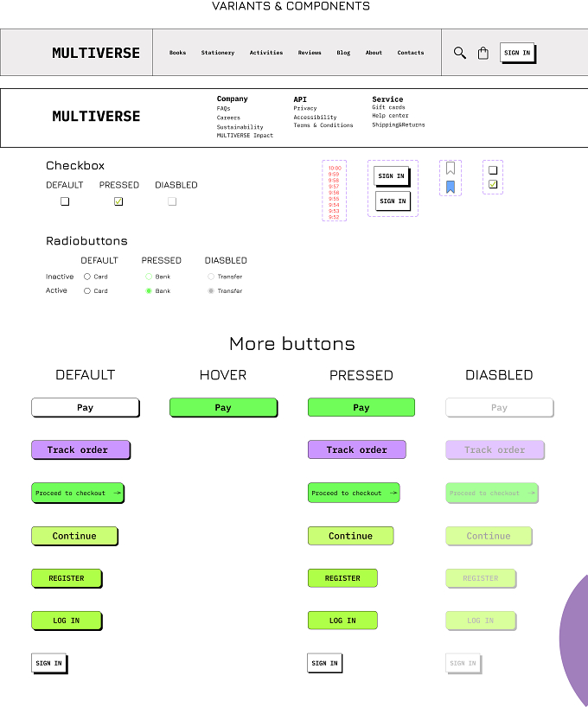Screen dimensions: 588x707
Task: Select Inactive Card radio button
Action: tap(87, 277)
